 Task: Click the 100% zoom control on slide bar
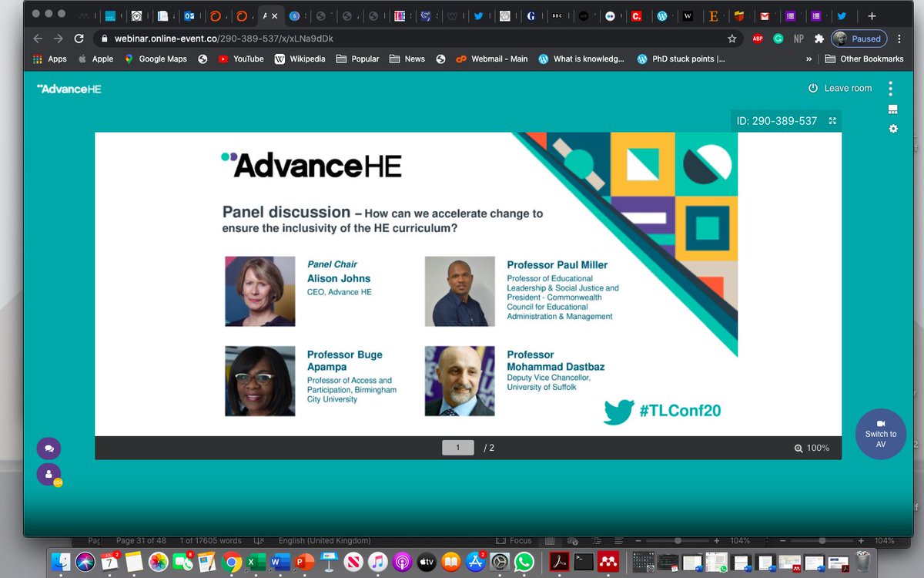coord(812,448)
